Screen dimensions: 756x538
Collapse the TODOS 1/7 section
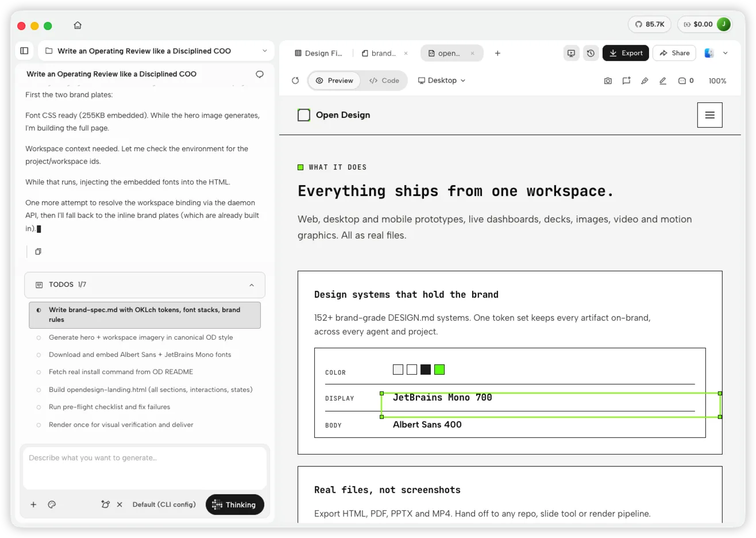252,285
